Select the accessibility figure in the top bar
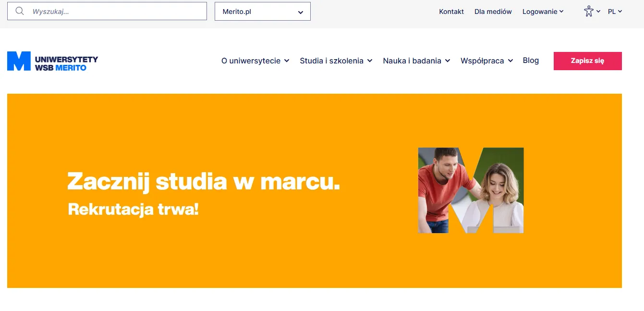The width and height of the screenshot is (644, 311). [588, 11]
